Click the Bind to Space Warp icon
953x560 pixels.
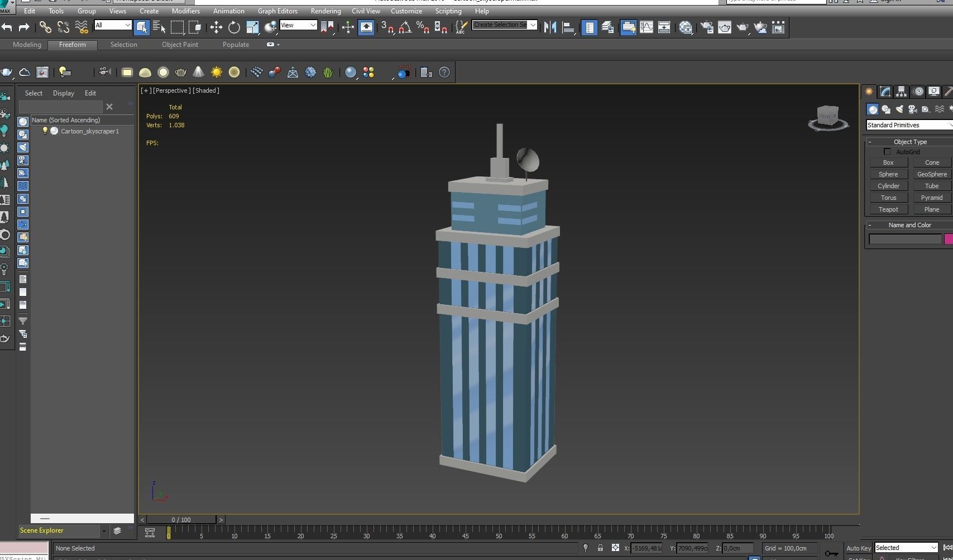(82, 27)
